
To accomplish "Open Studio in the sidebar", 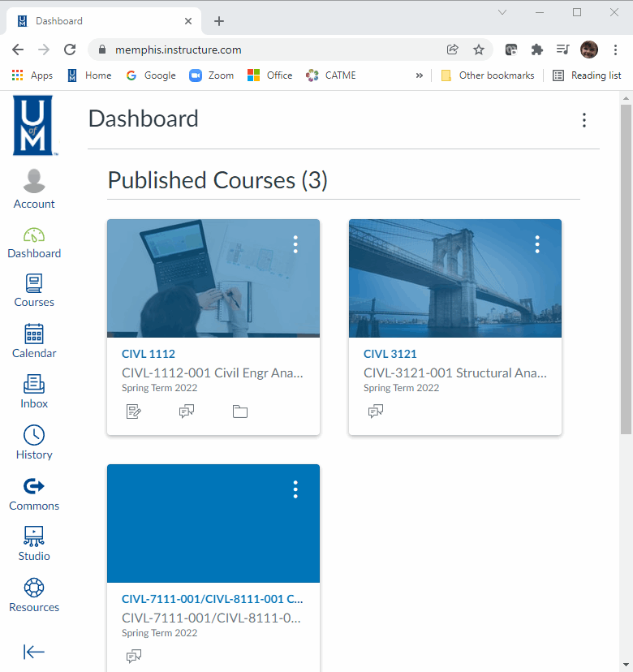I will click(34, 544).
